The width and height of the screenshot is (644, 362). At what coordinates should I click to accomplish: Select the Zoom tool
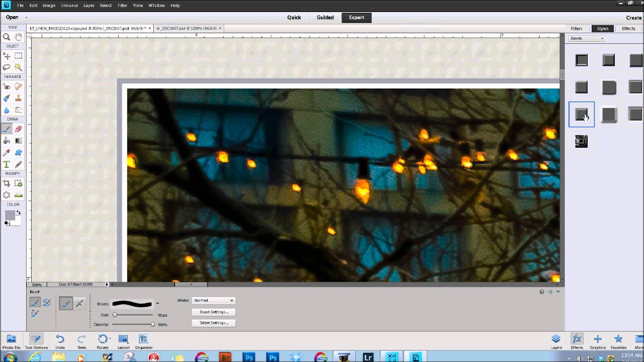[7, 37]
